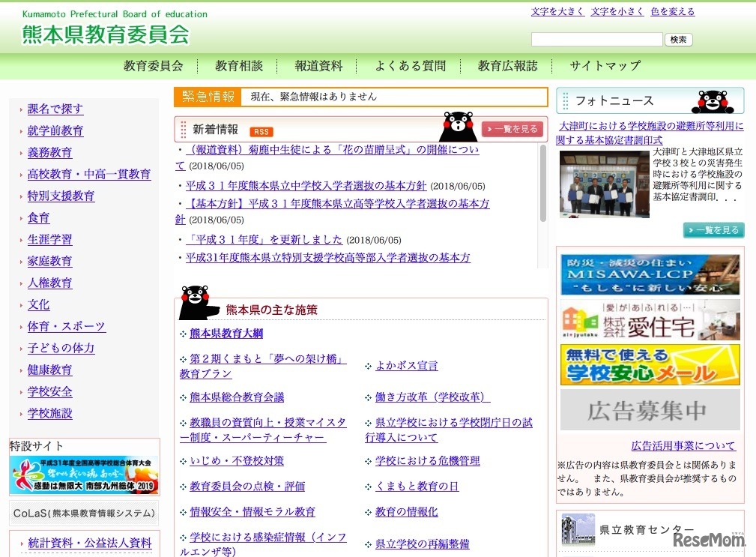Open the 愛住宅 company banner

(x=649, y=320)
